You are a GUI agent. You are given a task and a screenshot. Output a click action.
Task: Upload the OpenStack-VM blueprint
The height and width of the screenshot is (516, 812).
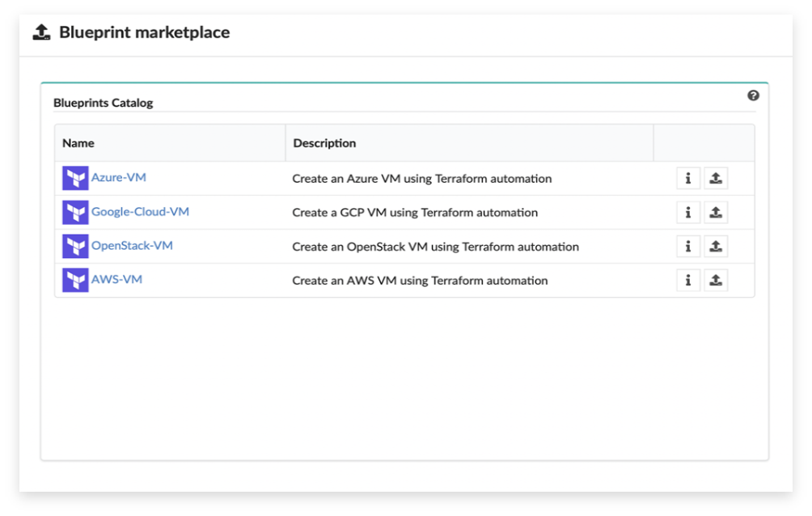716,246
